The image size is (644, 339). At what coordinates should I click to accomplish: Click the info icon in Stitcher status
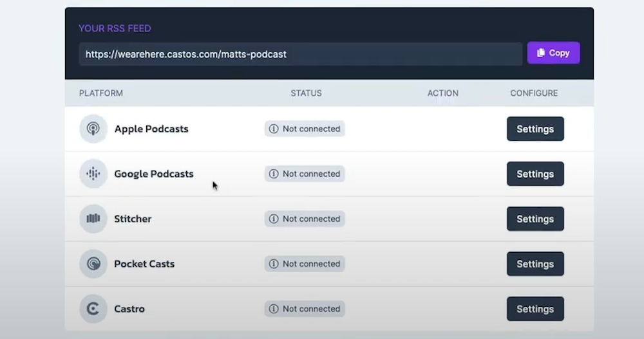click(x=274, y=219)
